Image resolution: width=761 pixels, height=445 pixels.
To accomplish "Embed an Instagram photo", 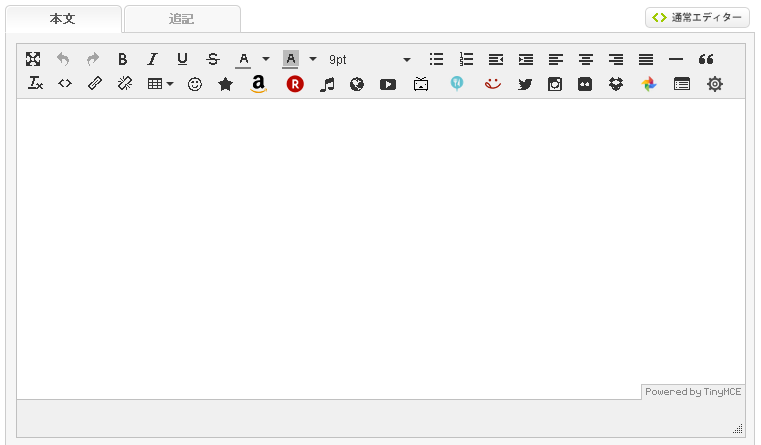I will coord(555,84).
